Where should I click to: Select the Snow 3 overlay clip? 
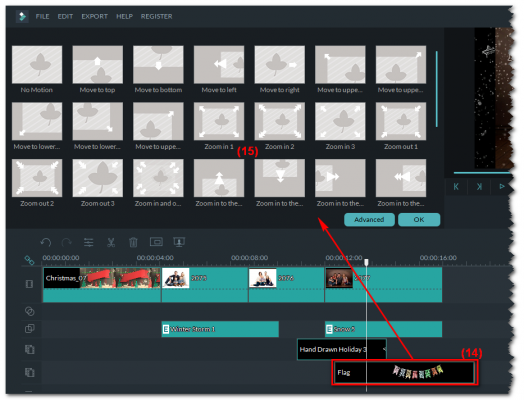[384, 329]
